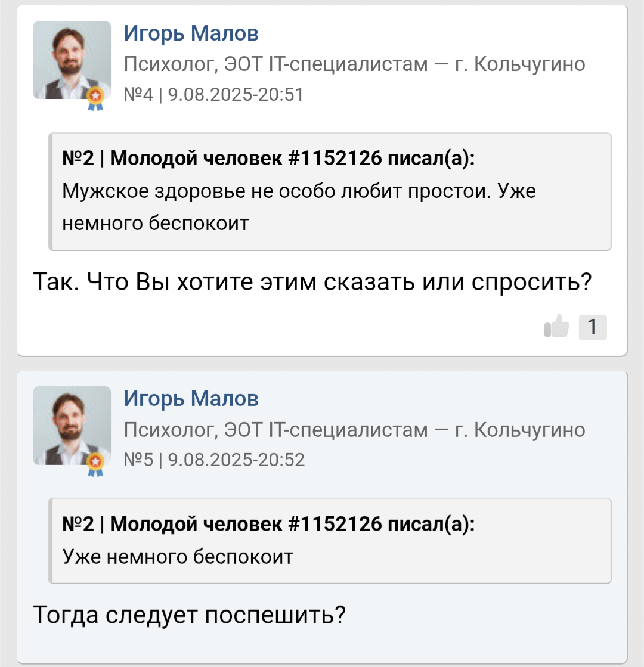Click the award badge on post №4 avatar
Image resolution: width=644 pixels, height=667 pixels.
[95, 98]
